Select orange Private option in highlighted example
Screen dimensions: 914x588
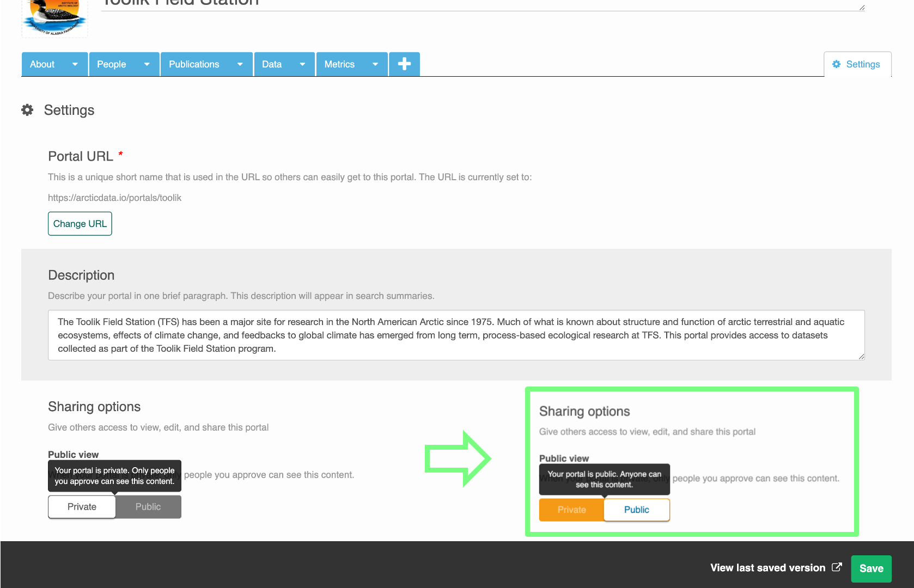click(571, 510)
